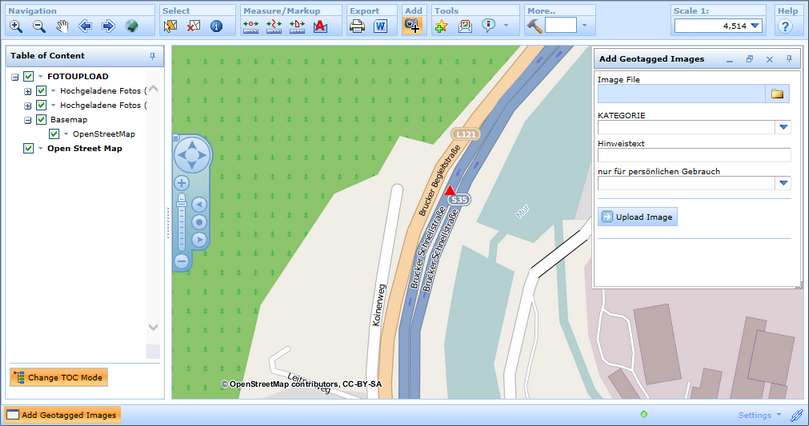Click the Add Geotagged Images bottom tab

[62, 414]
